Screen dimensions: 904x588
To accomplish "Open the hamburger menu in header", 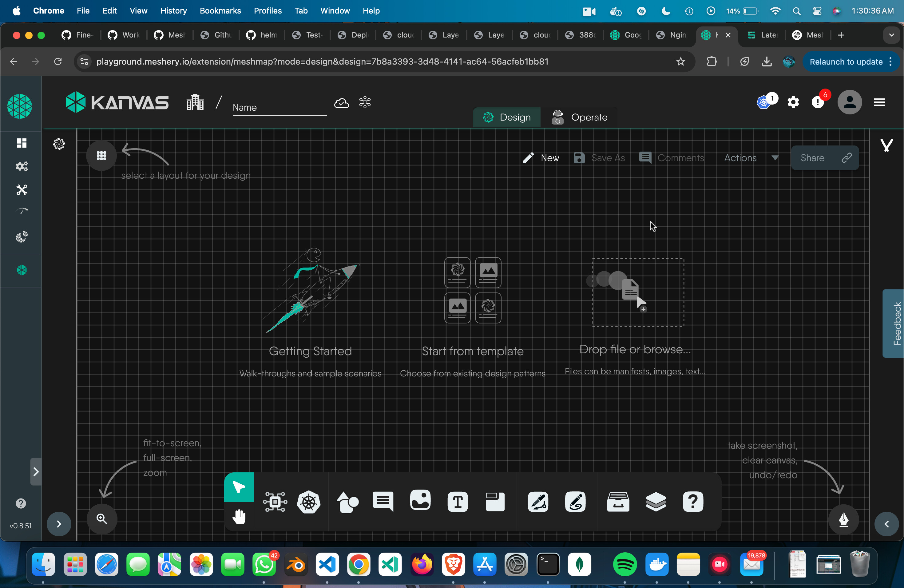I will (x=879, y=102).
